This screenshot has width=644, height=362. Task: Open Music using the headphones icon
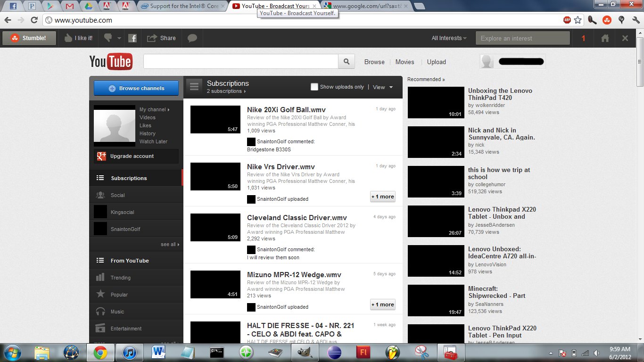(101, 311)
